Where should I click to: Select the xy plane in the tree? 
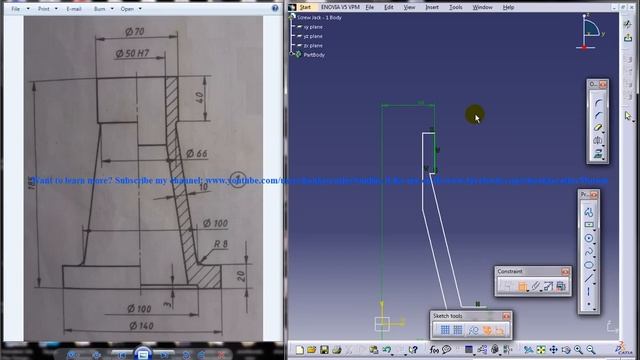pos(313,27)
